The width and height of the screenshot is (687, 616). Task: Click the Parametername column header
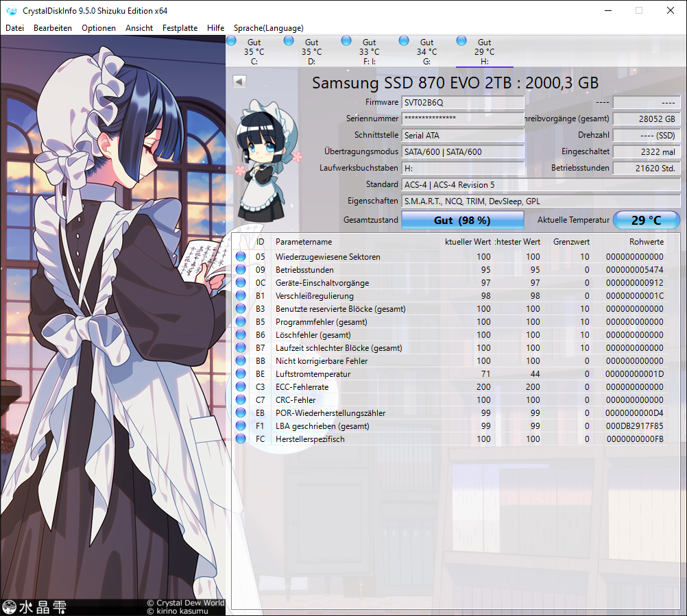coord(304,242)
